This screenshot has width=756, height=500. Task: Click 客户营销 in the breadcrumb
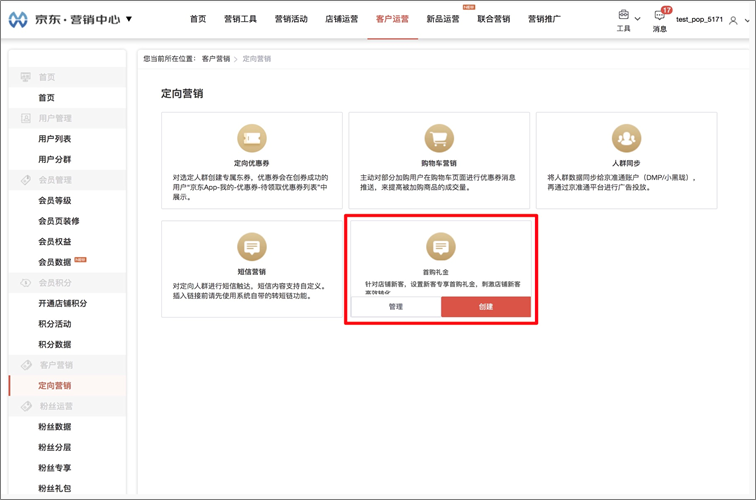coord(216,59)
